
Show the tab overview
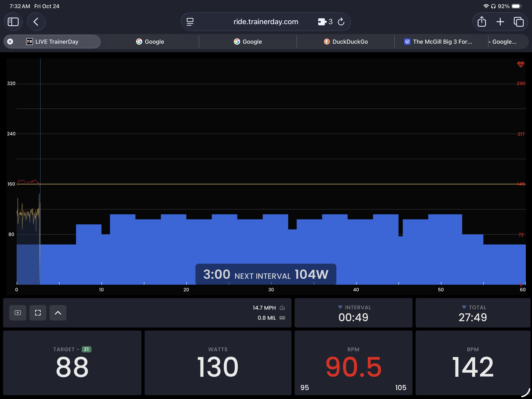point(518,22)
